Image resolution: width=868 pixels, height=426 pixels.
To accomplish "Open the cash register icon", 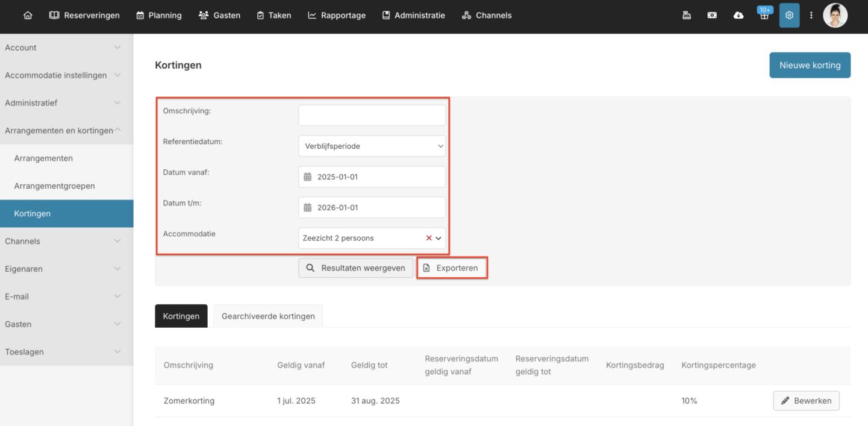I will [x=687, y=16].
